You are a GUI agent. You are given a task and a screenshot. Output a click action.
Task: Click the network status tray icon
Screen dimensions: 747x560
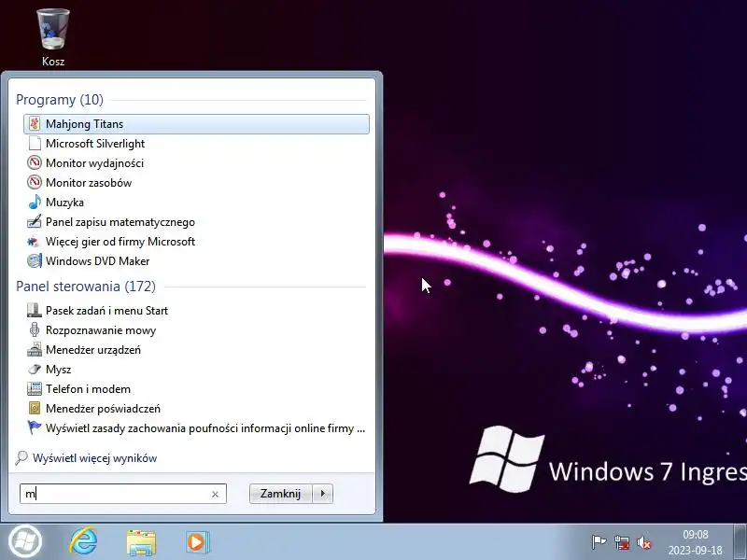tap(622, 542)
